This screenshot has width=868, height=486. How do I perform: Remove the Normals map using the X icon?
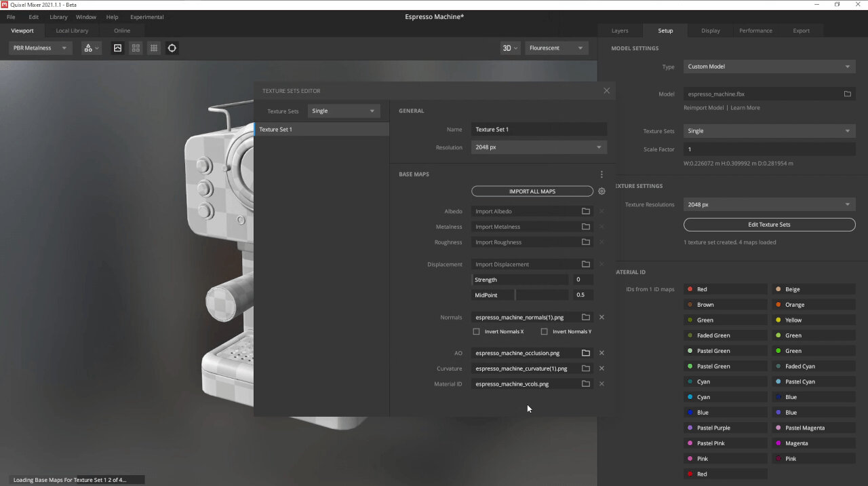pyautogui.click(x=601, y=317)
